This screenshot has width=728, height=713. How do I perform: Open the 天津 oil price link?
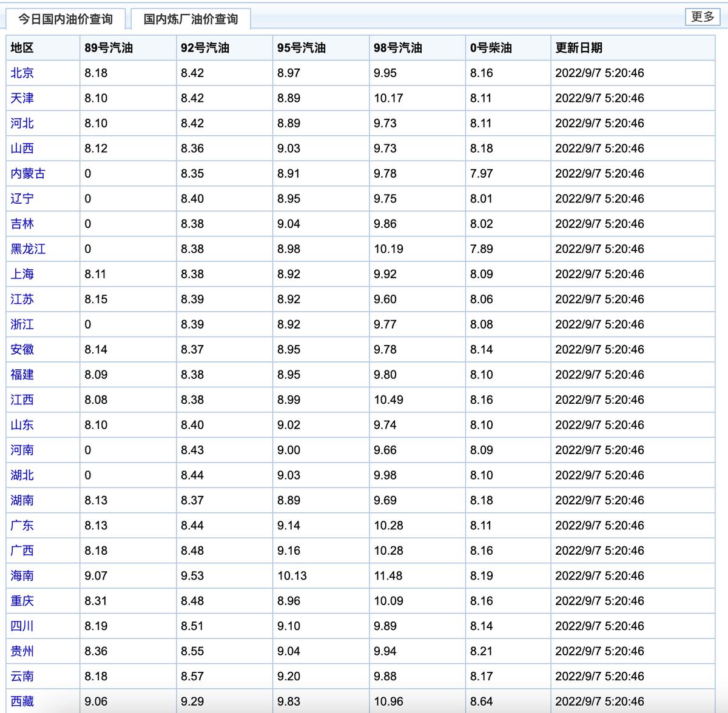point(21,98)
